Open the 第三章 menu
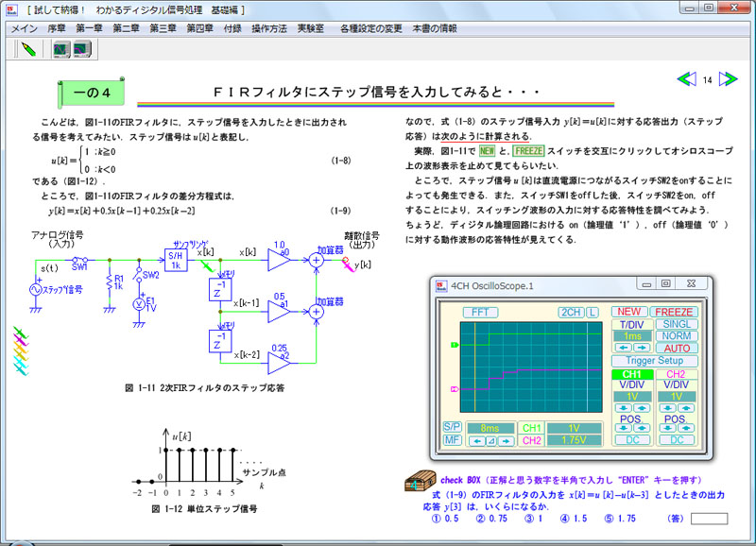Image resolution: width=756 pixels, height=546 pixels. (x=163, y=28)
